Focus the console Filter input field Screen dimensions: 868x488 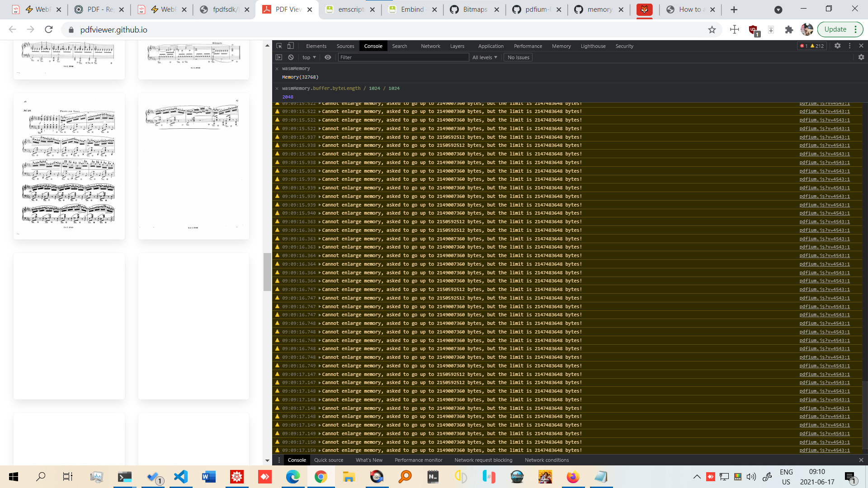pos(403,57)
